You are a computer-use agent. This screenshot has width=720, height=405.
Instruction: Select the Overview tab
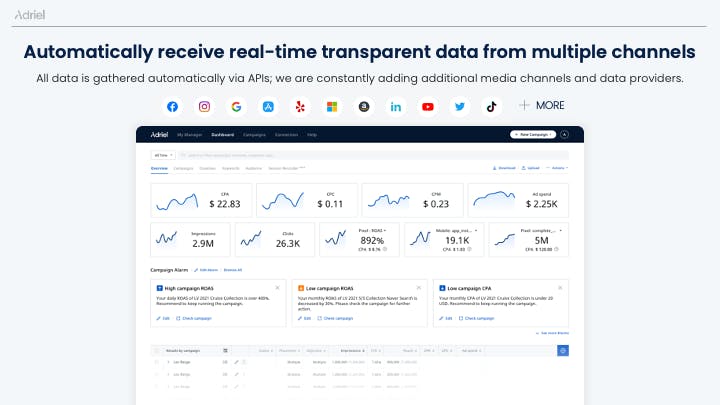coord(159,169)
